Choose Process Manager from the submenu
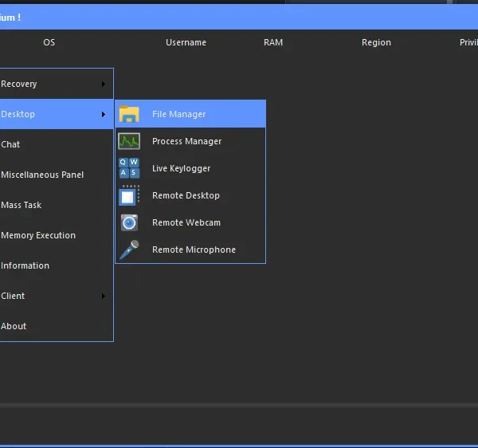 pos(190,141)
